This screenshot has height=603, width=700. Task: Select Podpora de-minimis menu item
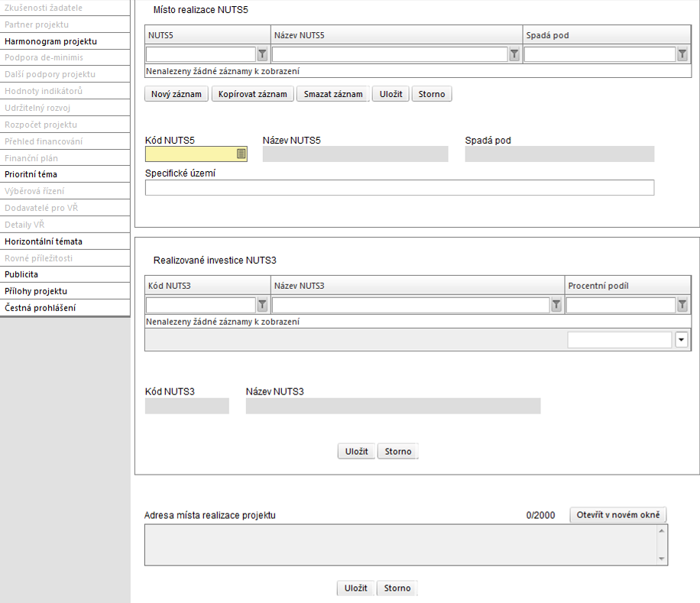coord(65,57)
